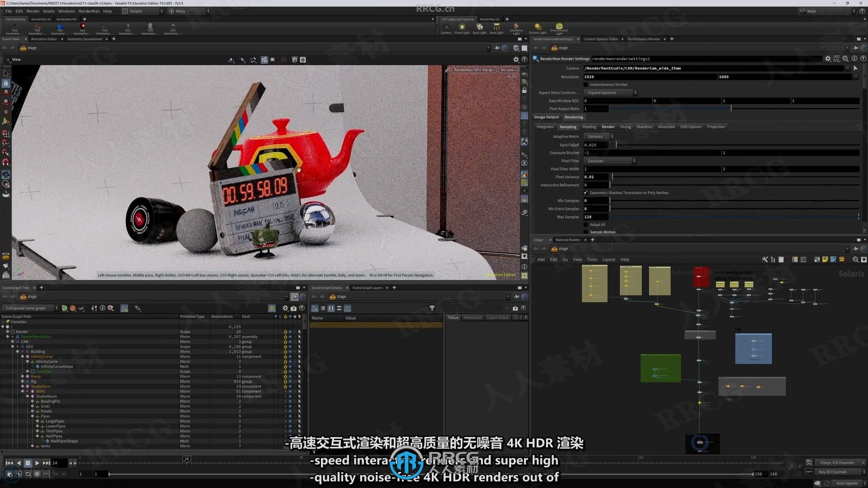
Task: Open the Composed scene graph dropdown
Action: click(30, 308)
